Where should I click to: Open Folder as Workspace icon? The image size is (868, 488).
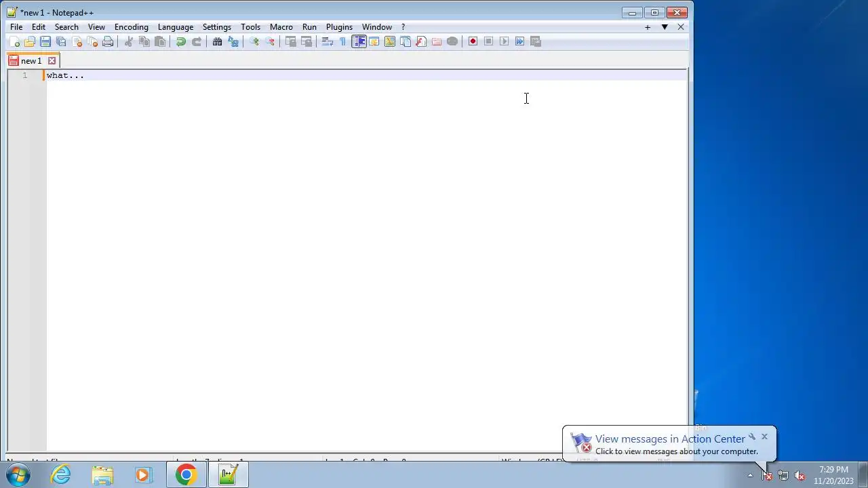[x=437, y=41]
